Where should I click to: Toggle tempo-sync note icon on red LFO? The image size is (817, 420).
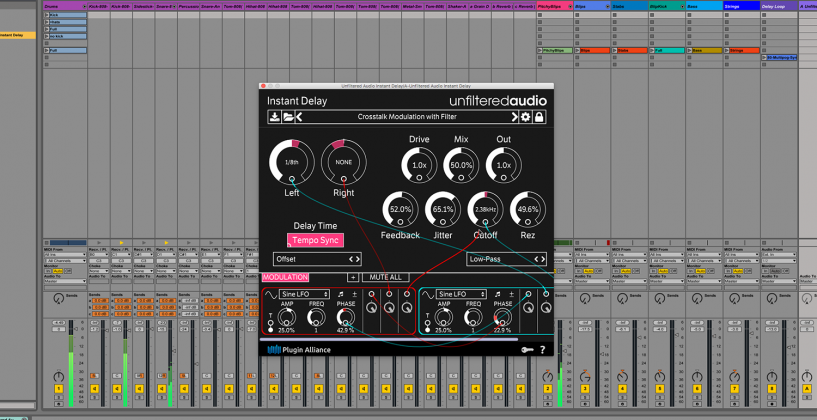(341, 294)
